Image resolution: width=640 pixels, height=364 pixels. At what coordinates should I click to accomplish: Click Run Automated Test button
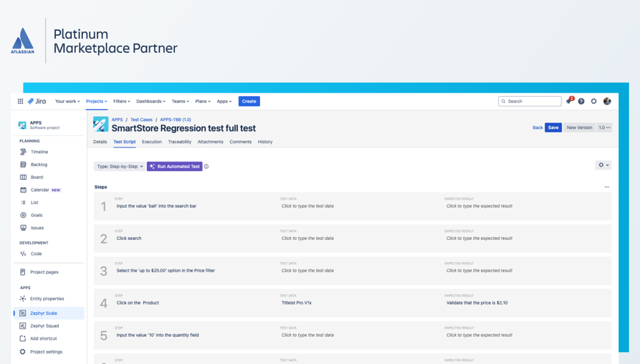[x=175, y=167]
